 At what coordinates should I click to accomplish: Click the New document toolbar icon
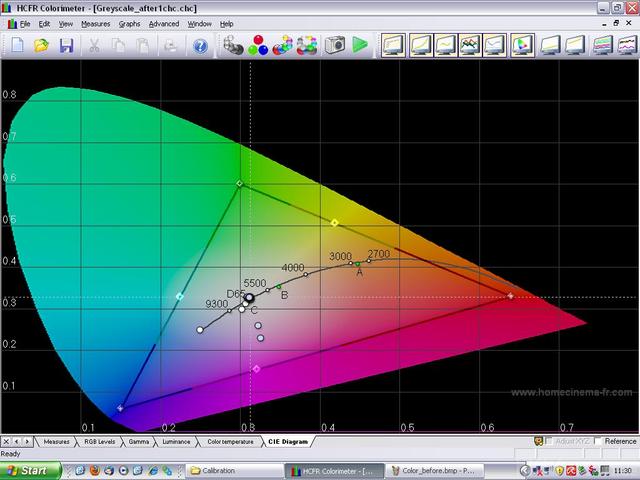point(17,45)
